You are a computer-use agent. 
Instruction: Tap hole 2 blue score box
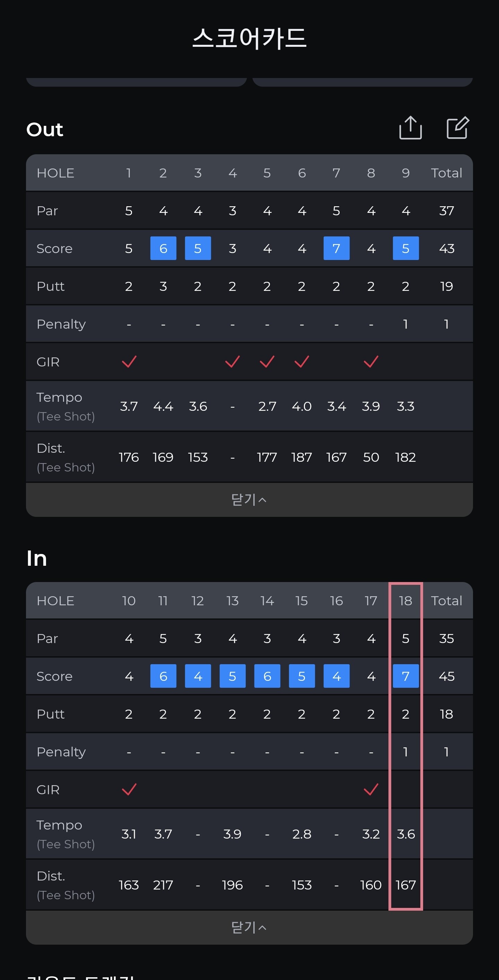click(x=163, y=249)
